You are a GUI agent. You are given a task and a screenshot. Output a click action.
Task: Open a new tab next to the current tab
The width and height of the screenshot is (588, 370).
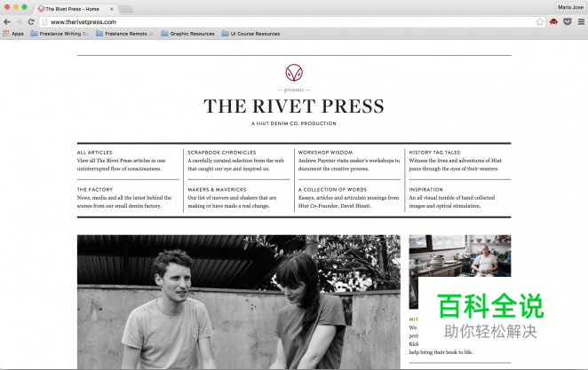coord(125,9)
